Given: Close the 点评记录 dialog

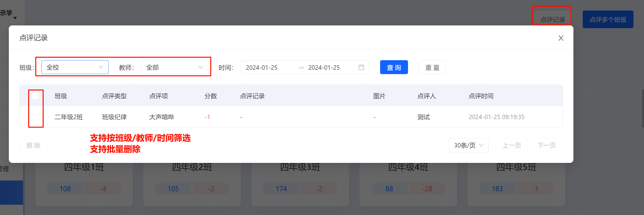Looking at the screenshot, I should (x=561, y=38).
